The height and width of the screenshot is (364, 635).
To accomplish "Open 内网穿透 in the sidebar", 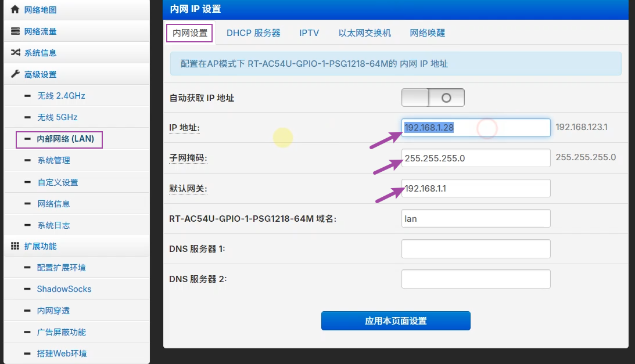I will (53, 311).
